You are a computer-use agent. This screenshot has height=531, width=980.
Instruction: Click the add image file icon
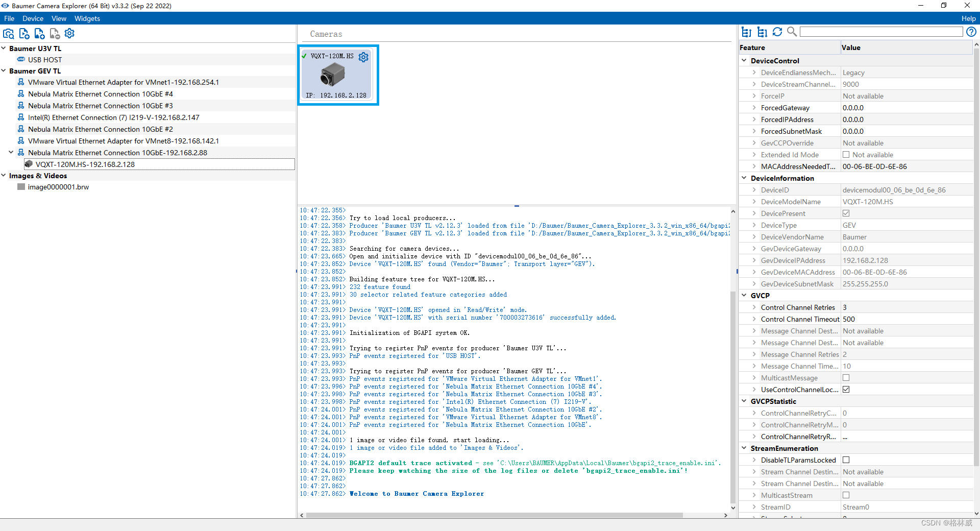pos(39,34)
